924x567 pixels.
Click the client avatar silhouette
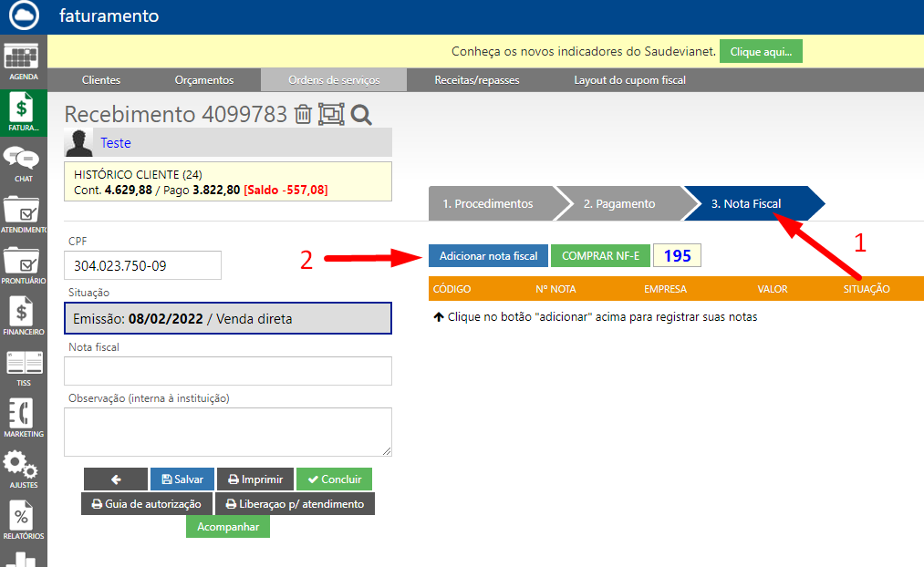(79, 142)
